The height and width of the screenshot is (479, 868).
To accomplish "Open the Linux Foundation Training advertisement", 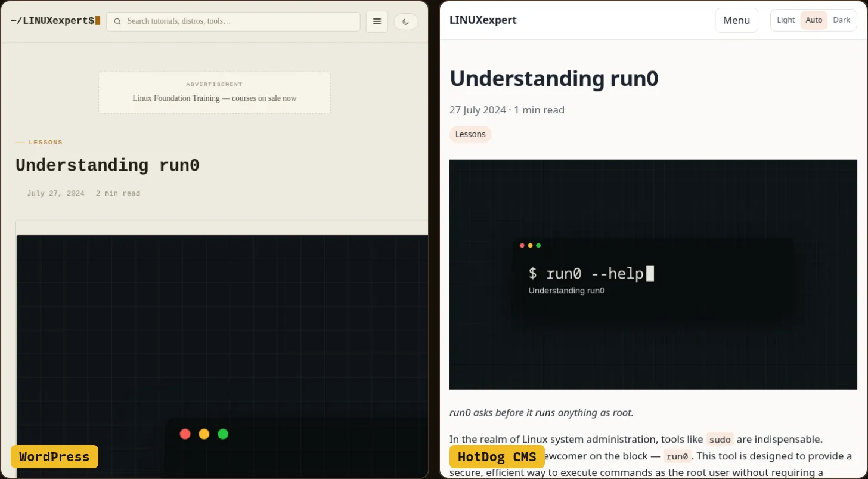I will tap(215, 92).
